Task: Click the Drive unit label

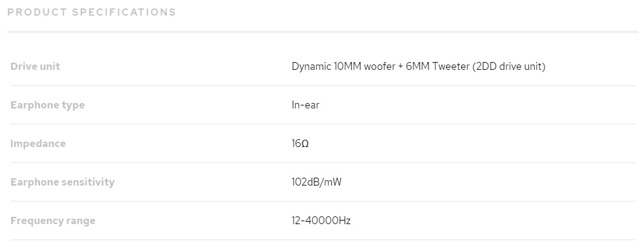Action: pos(35,66)
